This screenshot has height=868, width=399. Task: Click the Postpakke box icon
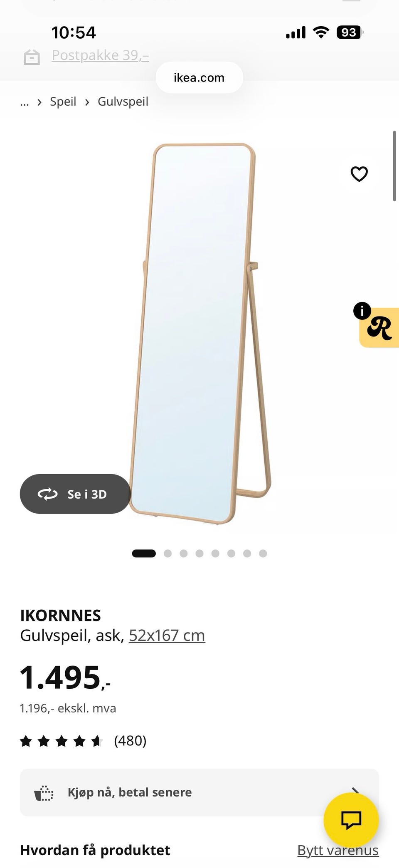pos(32,57)
